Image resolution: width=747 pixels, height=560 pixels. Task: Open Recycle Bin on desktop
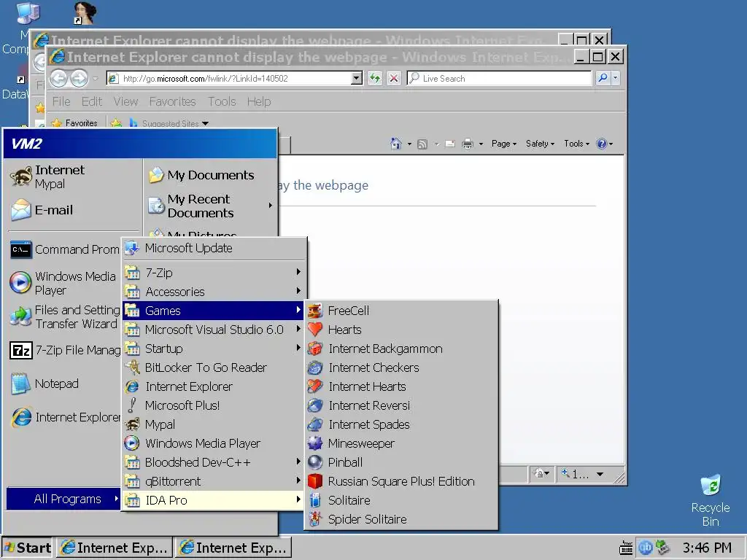pyautogui.click(x=711, y=500)
